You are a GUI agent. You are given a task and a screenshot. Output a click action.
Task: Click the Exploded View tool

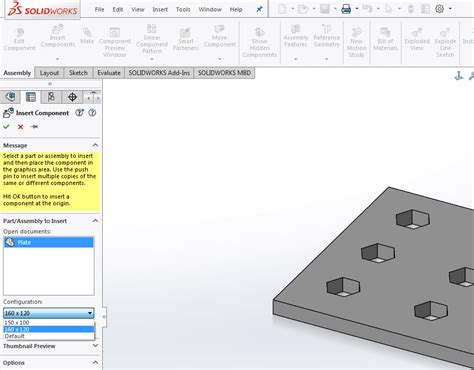tap(417, 40)
